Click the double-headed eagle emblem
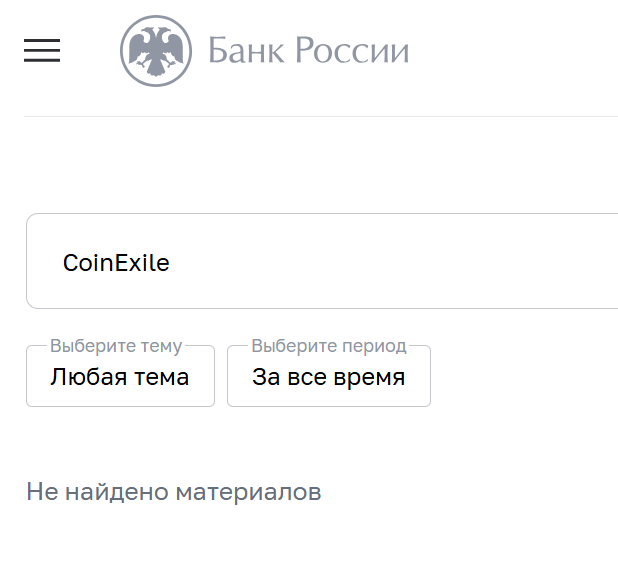Image resolution: width=618 pixels, height=566 pixels. 155,50
